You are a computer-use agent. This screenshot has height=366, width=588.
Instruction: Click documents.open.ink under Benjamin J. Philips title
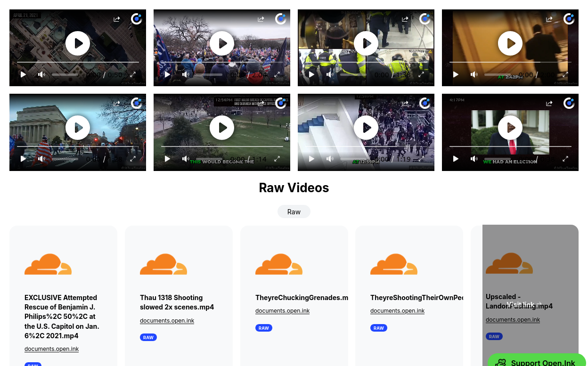click(51, 349)
